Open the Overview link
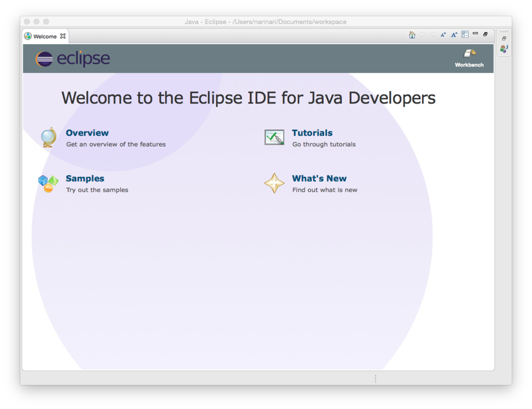This screenshot has width=532, height=409. pyautogui.click(x=87, y=133)
